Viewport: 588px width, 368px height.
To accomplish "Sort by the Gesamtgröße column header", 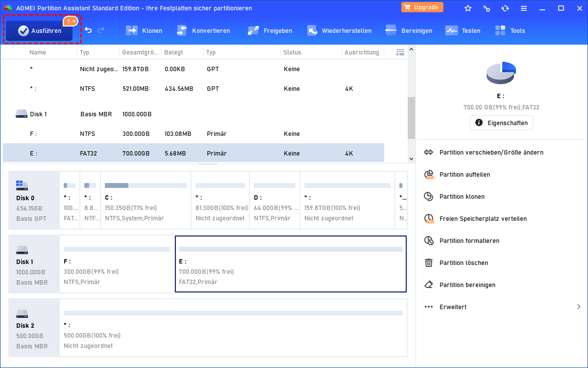I will [x=141, y=52].
